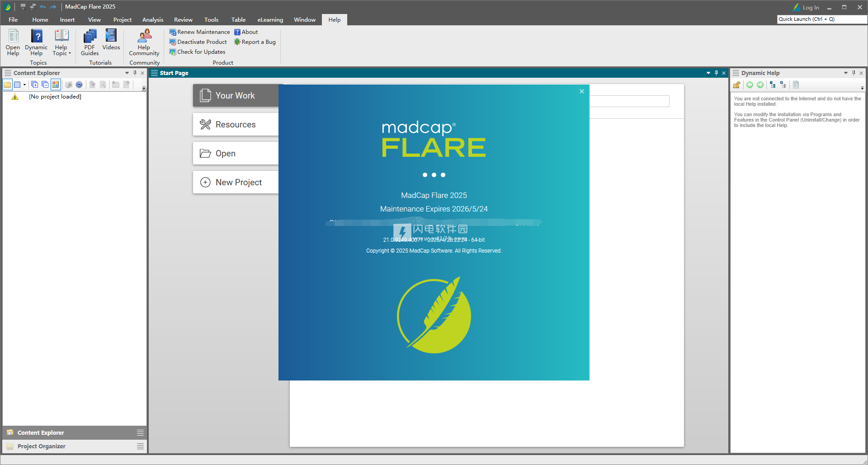
Task: Click the document page icon in Dynamic Help
Action: (796, 85)
